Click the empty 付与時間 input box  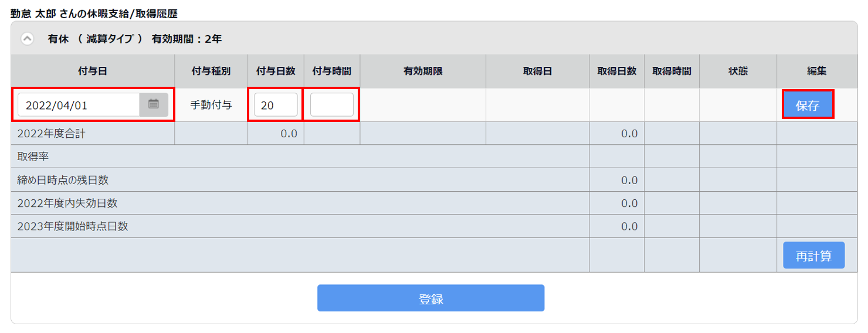(x=332, y=105)
